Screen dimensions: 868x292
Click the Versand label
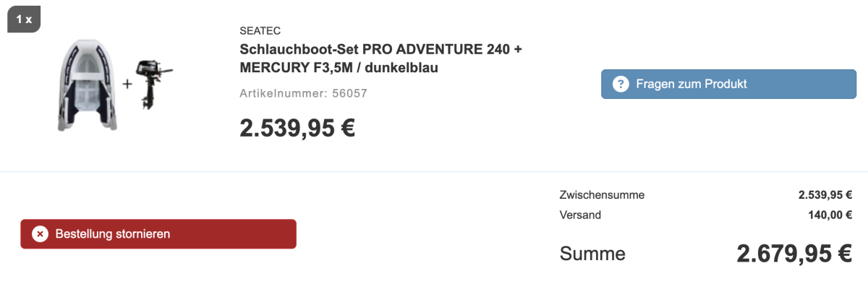pyautogui.click(x=580, y=215)
